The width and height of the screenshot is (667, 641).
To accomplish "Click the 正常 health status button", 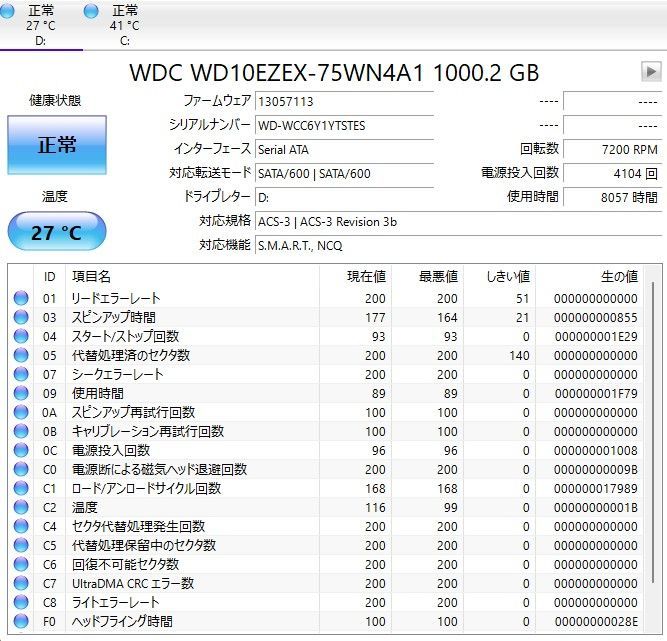I will (x=57, y=145).
